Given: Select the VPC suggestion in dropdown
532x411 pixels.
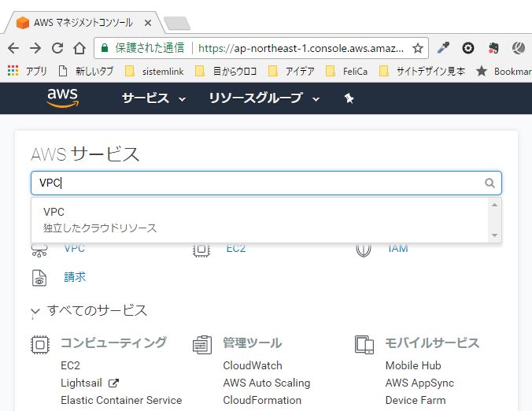Looking at the screenshot, I should click(260, 220).
